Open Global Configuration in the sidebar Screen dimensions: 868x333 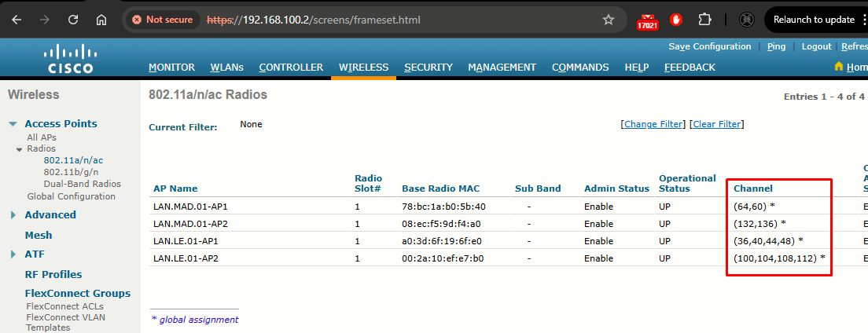[72, 196]
